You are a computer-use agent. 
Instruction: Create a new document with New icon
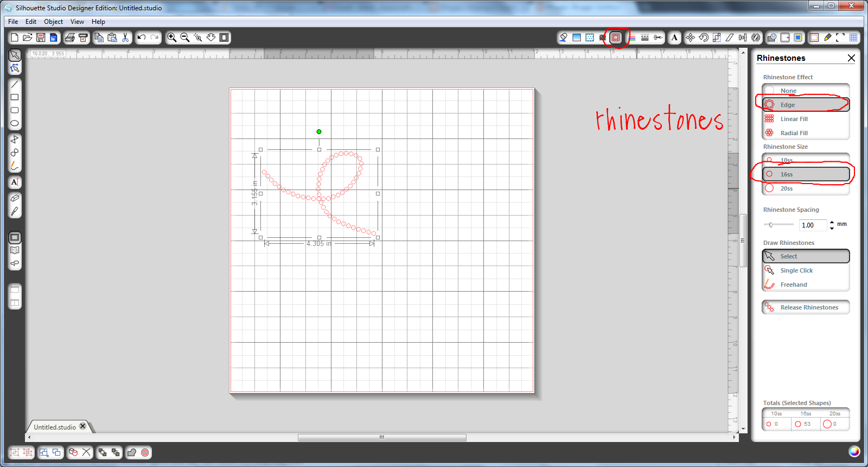tap(15, 37)
